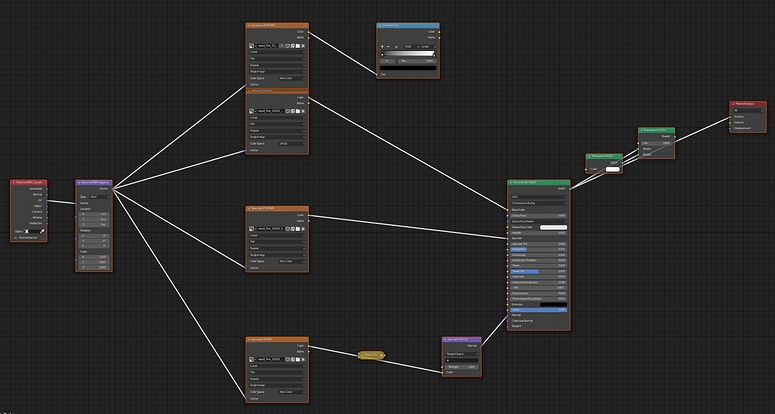
Task: Open Type dropdown in Mapping node
Action: click(x=99, y=197)
